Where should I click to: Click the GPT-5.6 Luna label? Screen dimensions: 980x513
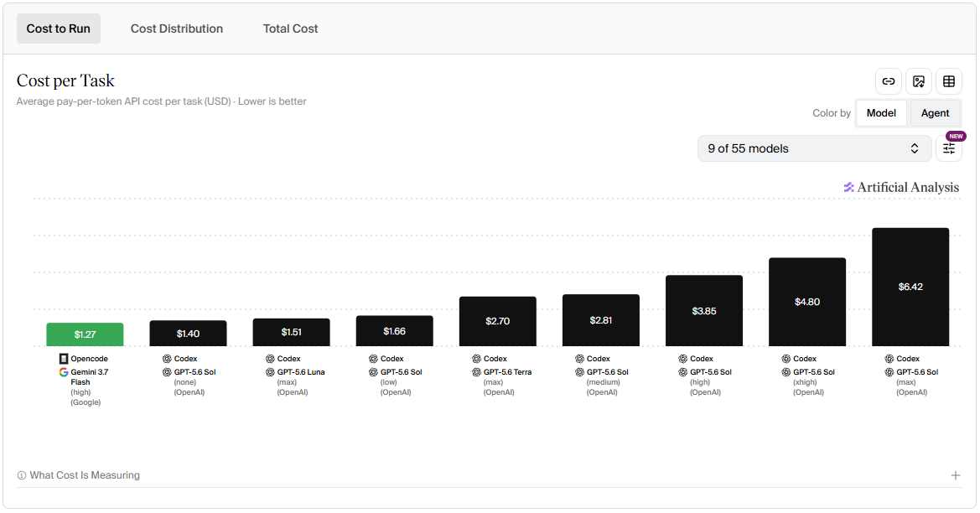coord(301,372)
